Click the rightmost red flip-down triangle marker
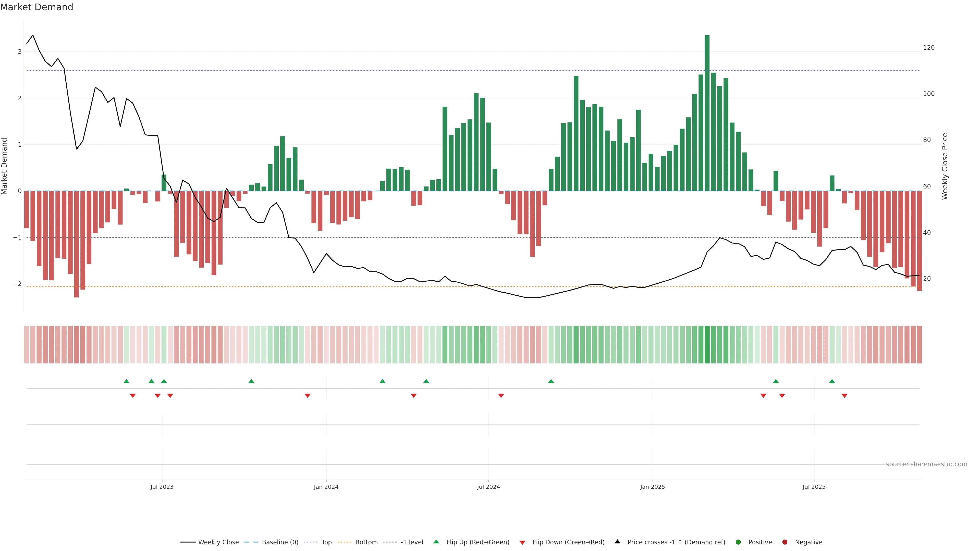Screen dimensions: 980x551 844,396
